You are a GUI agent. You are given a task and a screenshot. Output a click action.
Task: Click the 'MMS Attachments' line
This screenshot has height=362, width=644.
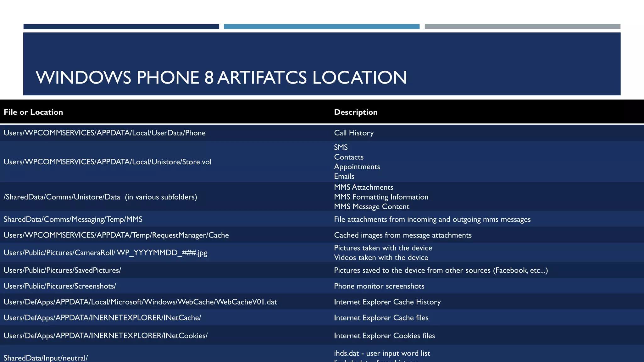pyautogui.click(x=364, y=187)
